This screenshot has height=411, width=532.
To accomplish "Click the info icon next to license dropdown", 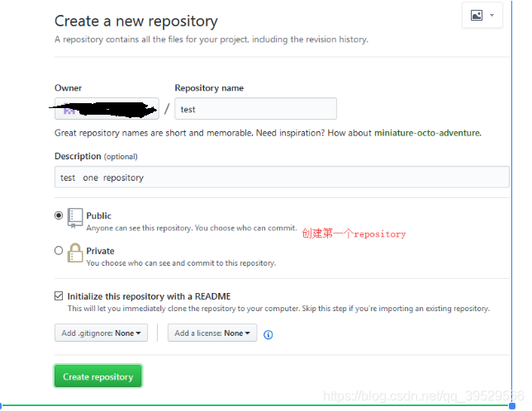I will point(268,334).
